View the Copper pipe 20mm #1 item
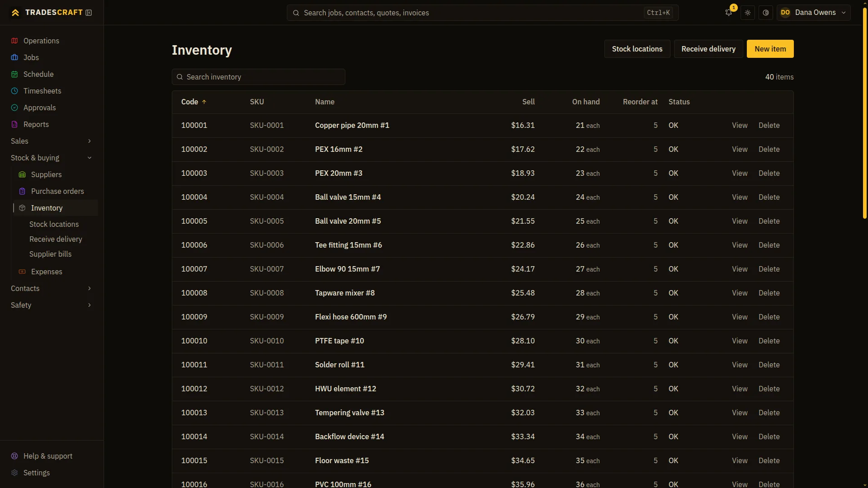Screen dimensions: 868x488 coord(740,125)
